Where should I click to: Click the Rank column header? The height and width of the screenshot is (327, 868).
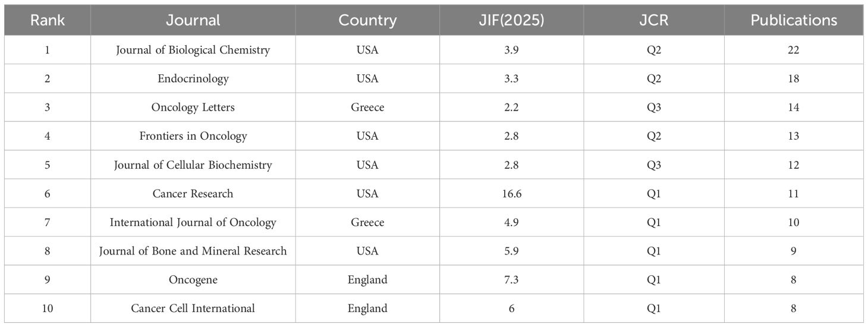47,20
